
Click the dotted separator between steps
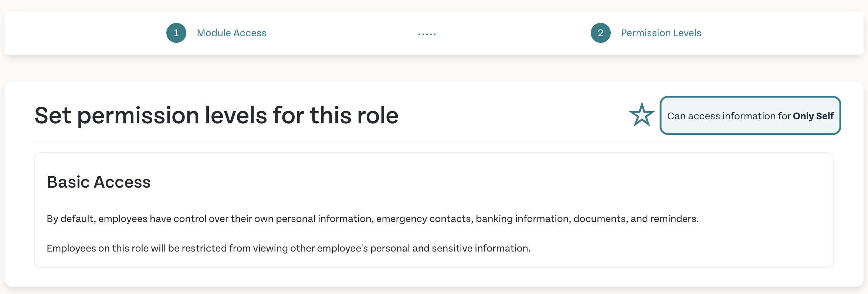427,34
